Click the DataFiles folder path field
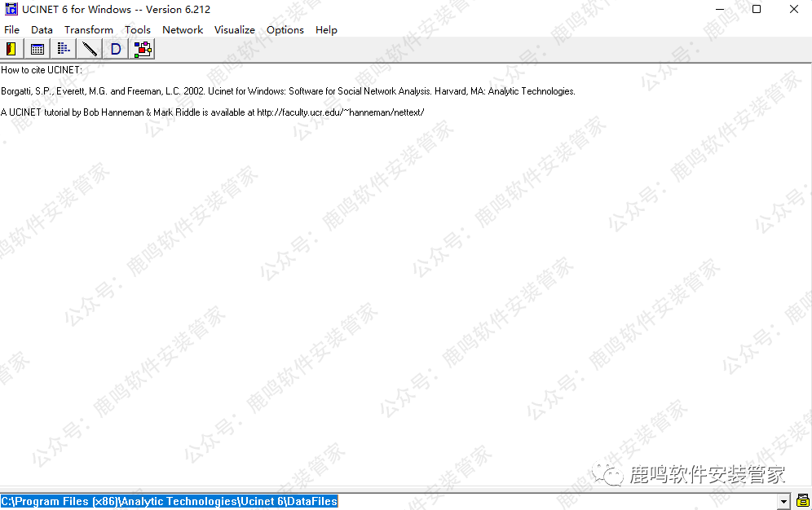 pyautogui.click(x=388, y=501)
